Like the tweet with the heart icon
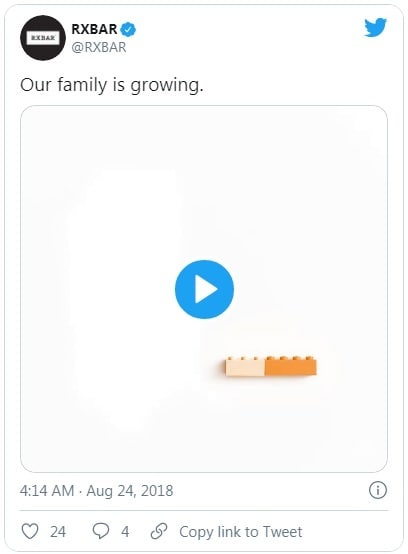 [x=30, y=531]
